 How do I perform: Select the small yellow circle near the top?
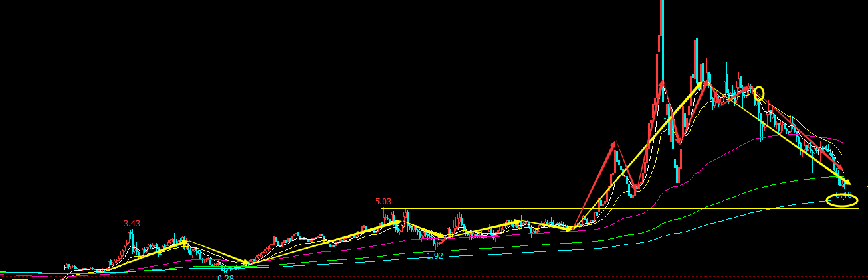[759, 93]
